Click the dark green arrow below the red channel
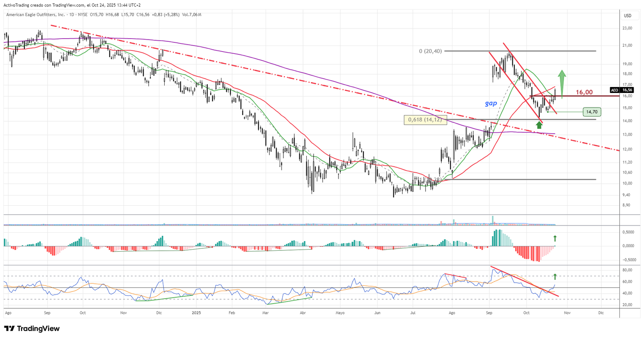Image resolution: width=644 pixels, height=339 pixels. [539, 125]
